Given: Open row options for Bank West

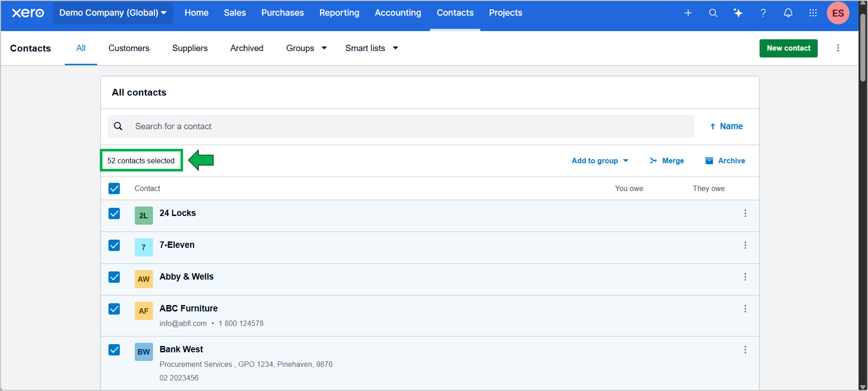Looking at the screenshot, I should [x=745, y=350].
